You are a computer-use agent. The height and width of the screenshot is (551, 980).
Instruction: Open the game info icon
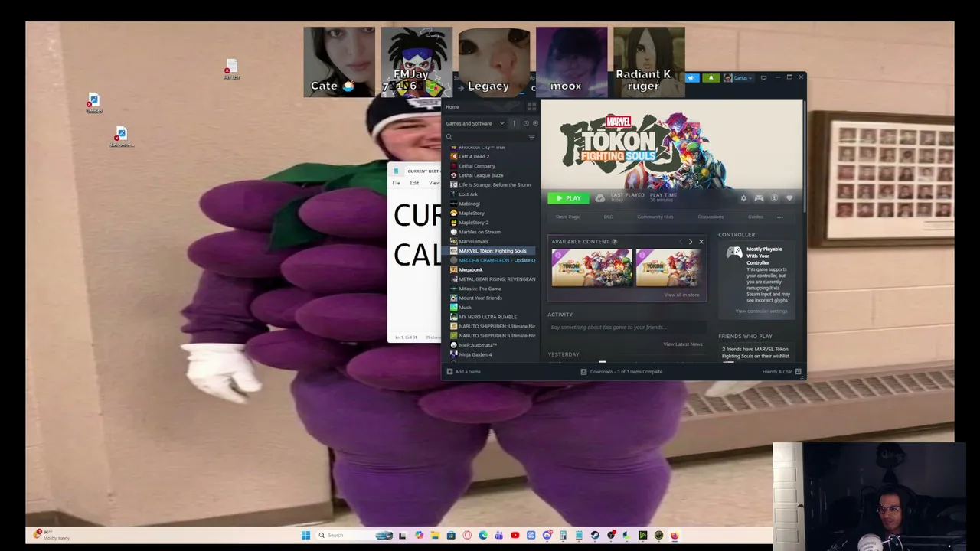click(x=774, y=198)
